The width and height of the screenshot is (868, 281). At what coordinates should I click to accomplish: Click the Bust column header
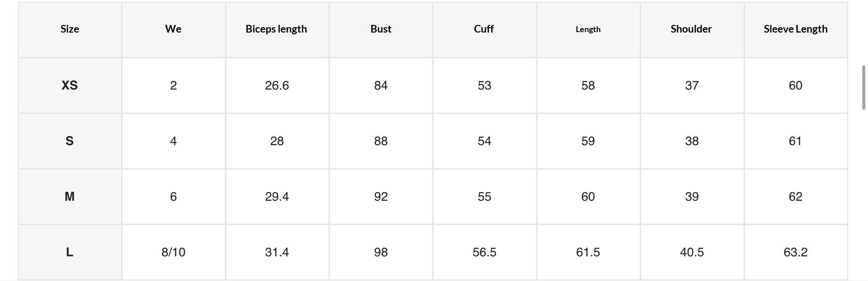(x=381, y=29)
